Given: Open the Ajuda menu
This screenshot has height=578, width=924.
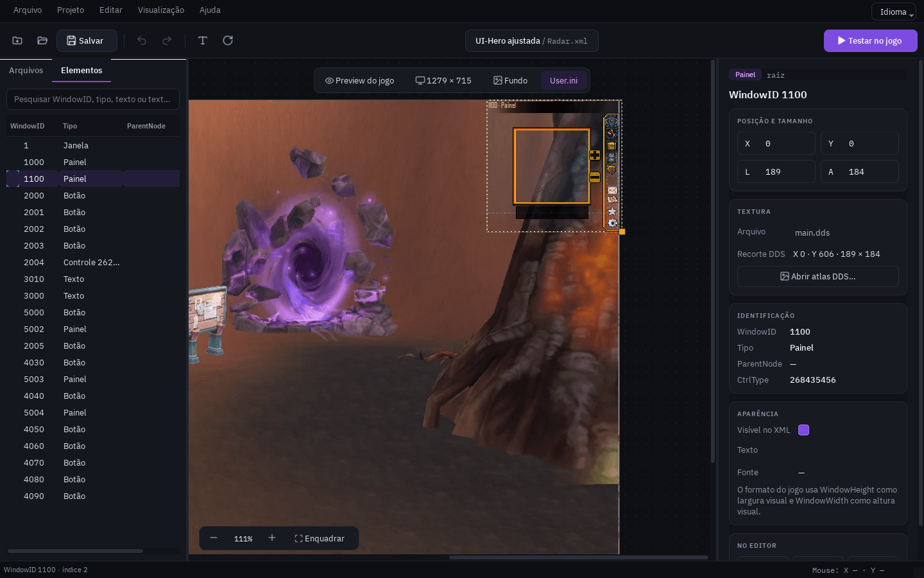Looking at the screenshot, I should pos(210,10).
